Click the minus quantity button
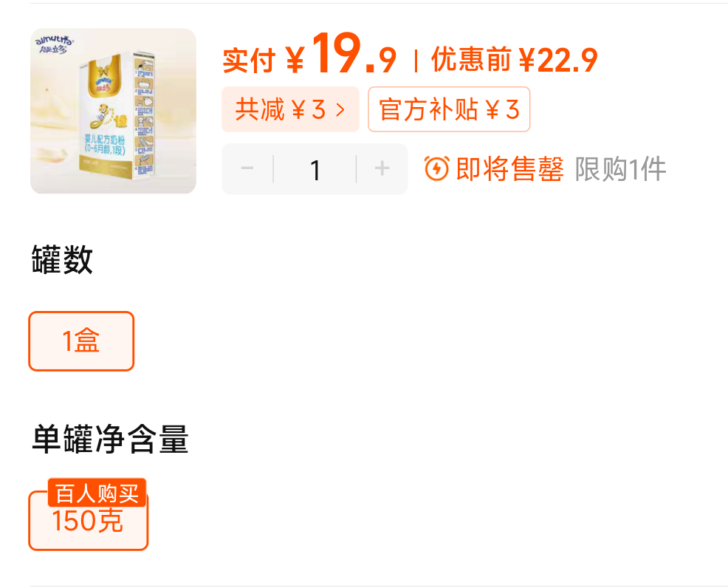Viewport: 728px width, 588px height. (247, 168)
